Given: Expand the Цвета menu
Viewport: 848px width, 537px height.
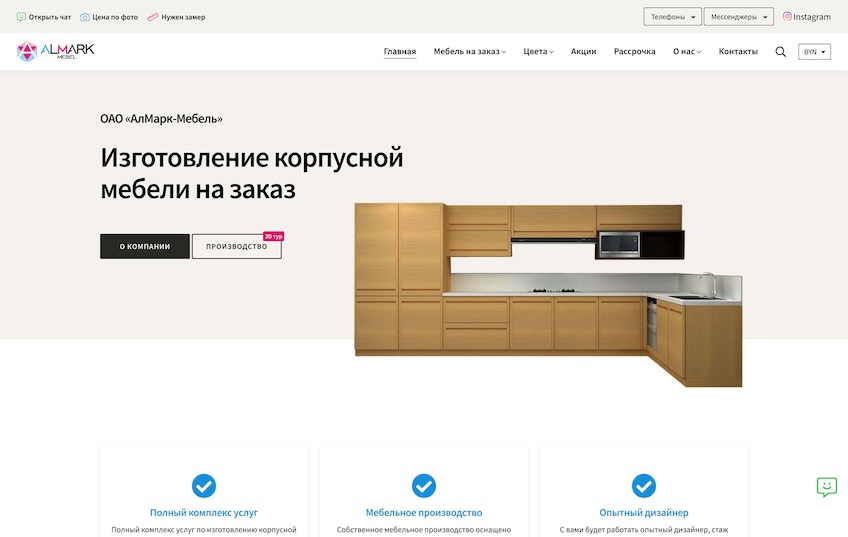Looking at the screenshot, I should point(538,51).
